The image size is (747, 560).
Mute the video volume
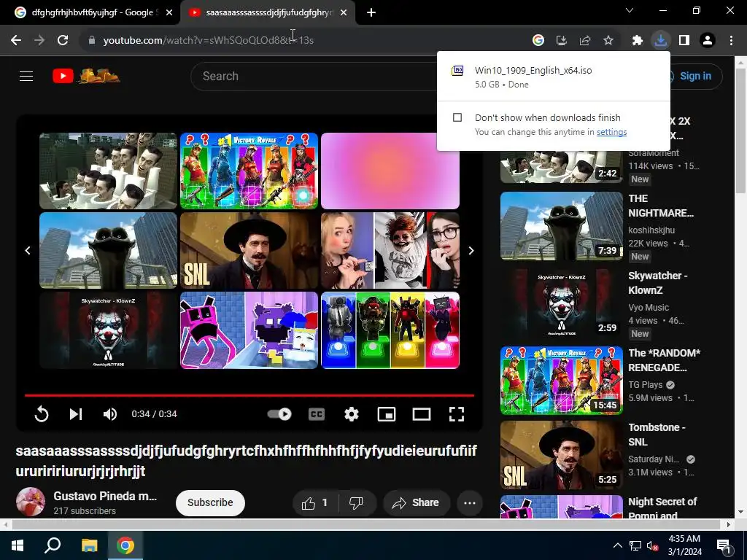(x=109, y=414)
